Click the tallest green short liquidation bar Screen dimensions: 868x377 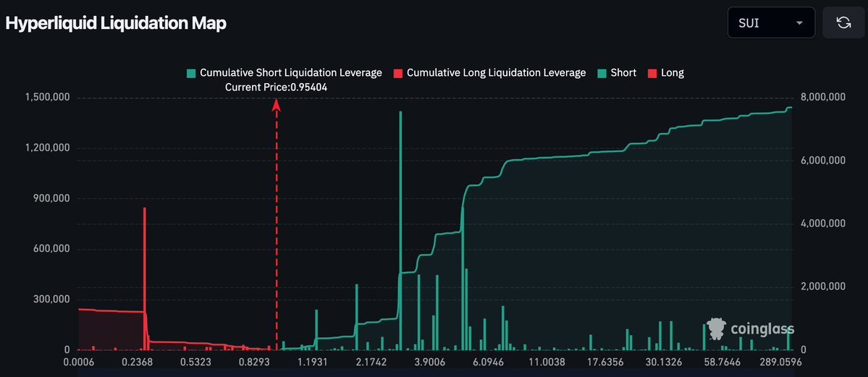400,230
